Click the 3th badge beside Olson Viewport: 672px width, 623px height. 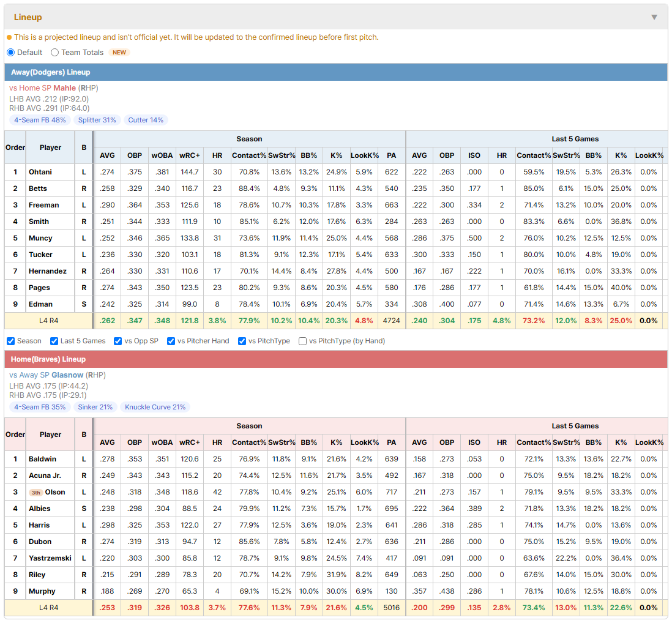point(36,492)
